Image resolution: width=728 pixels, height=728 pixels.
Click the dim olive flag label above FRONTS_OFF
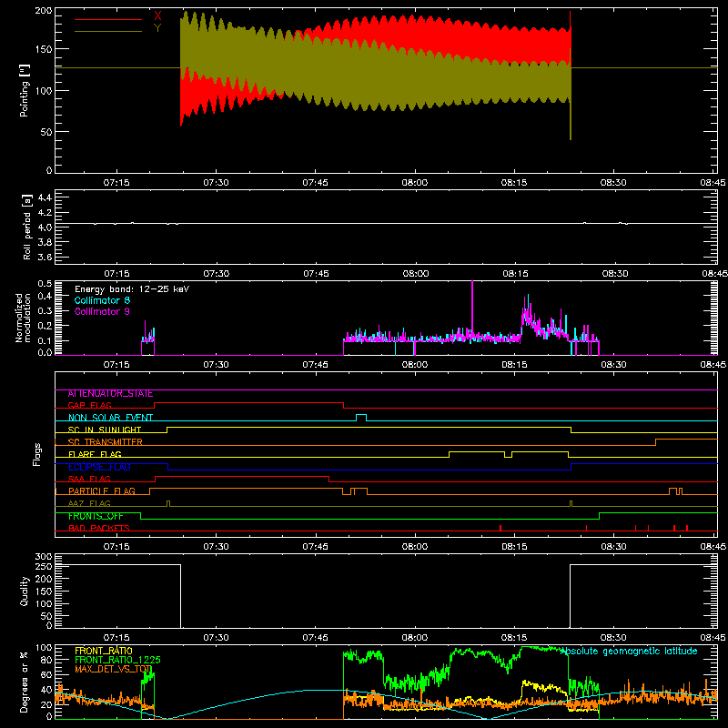point(89,503)
